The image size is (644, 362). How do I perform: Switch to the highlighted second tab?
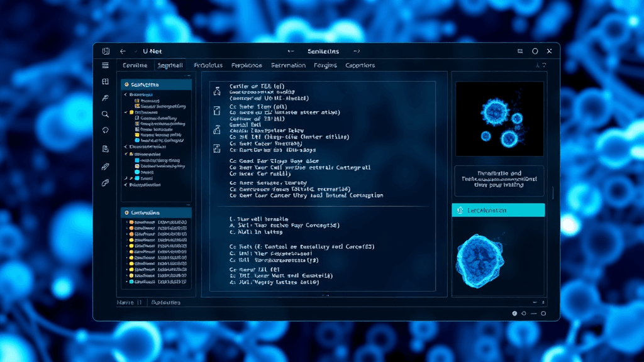tap(170, 65)
